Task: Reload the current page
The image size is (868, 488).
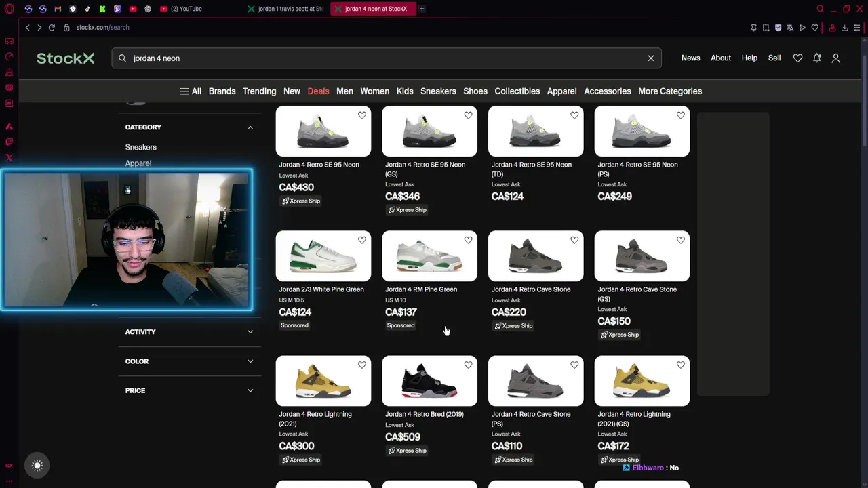Action: [52, 28]
